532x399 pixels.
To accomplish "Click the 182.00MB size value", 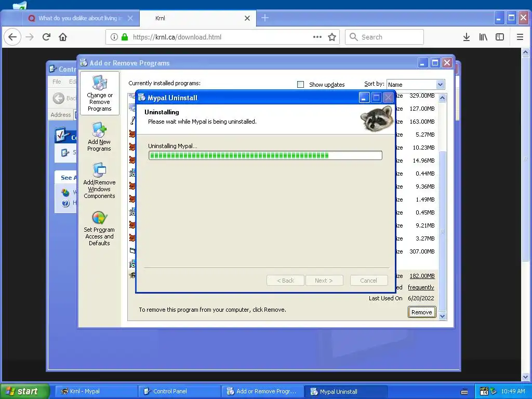I will point(422,276).
